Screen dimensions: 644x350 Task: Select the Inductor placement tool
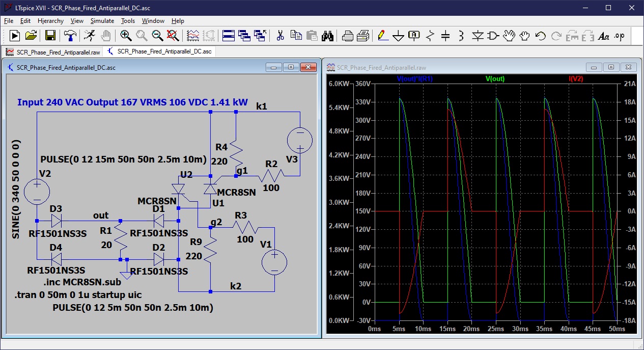pyautogui.click(x=461, y=36)
